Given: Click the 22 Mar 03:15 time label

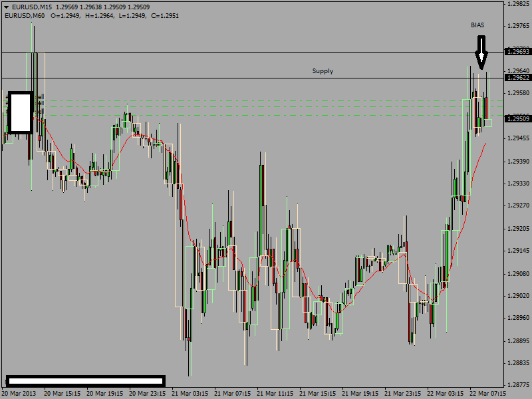Looking at the screenshot, I should 445,394.
